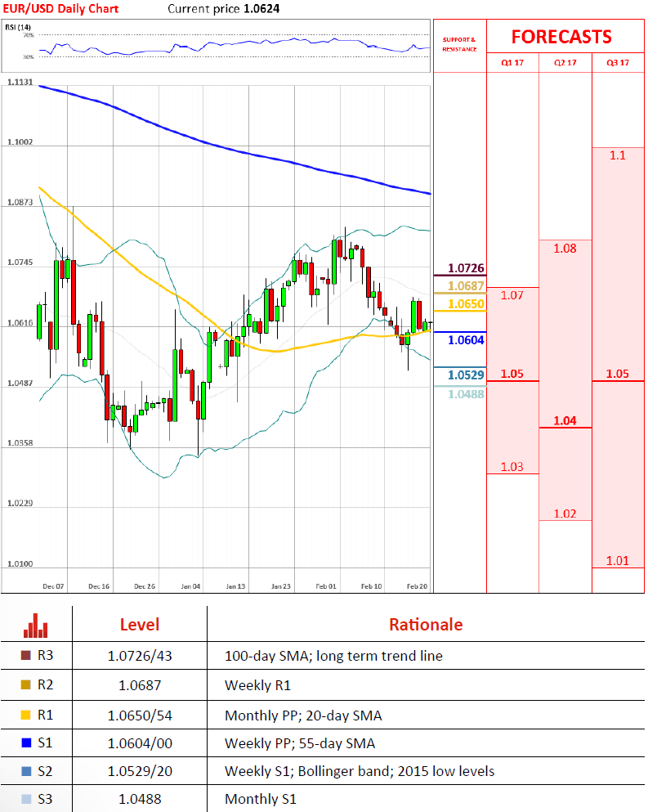Click the Dec 26 date axis label
The image size is (648, 812).
[x=145, y=586]
